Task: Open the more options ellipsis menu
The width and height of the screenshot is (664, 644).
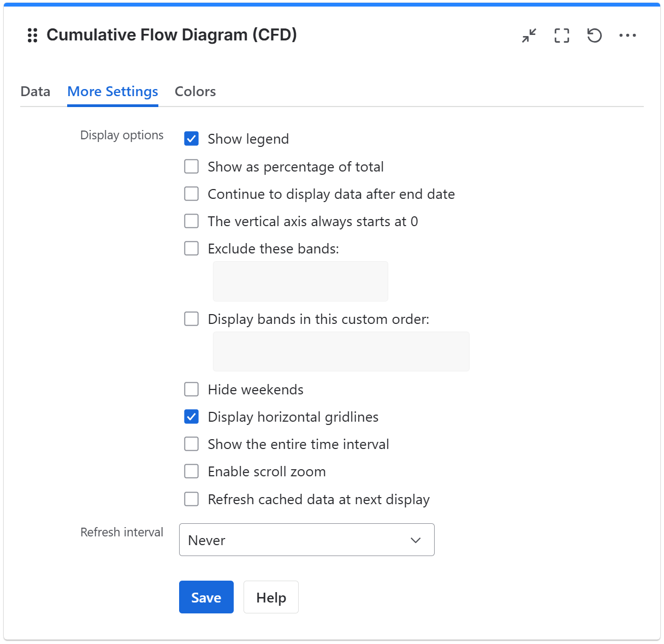Action: [x=628, y=35]
